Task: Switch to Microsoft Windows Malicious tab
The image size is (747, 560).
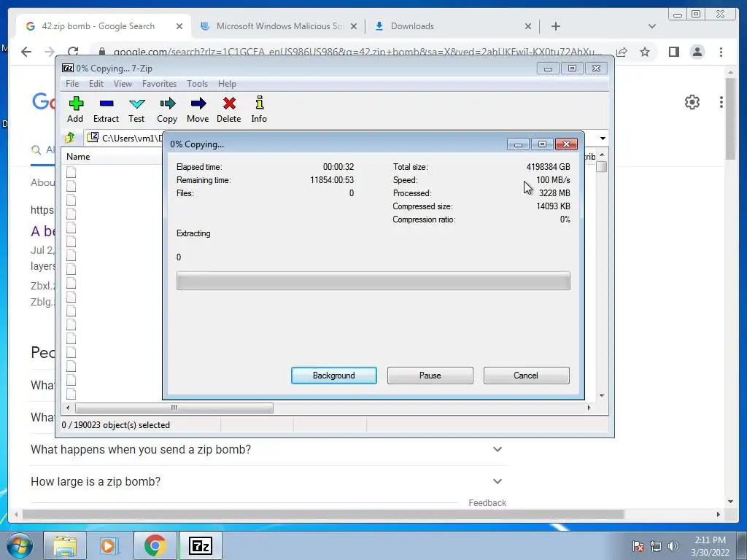Action: click(x=279, y=26)
